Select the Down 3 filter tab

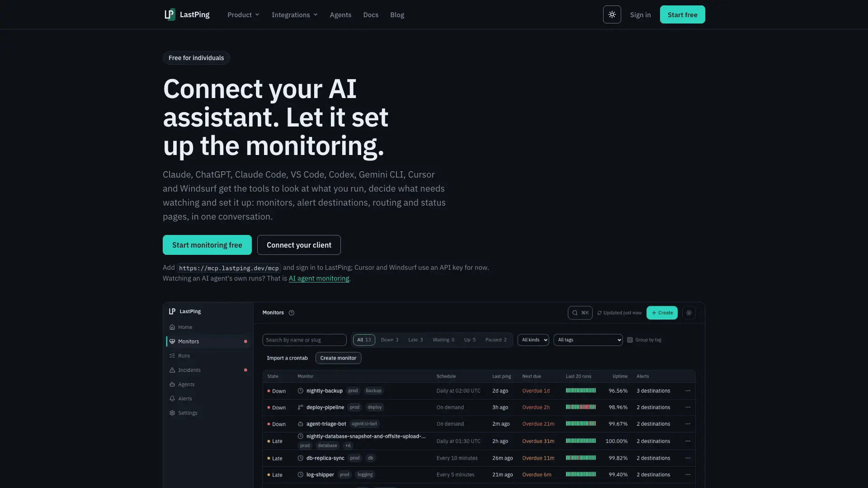(x=390, y=340)
